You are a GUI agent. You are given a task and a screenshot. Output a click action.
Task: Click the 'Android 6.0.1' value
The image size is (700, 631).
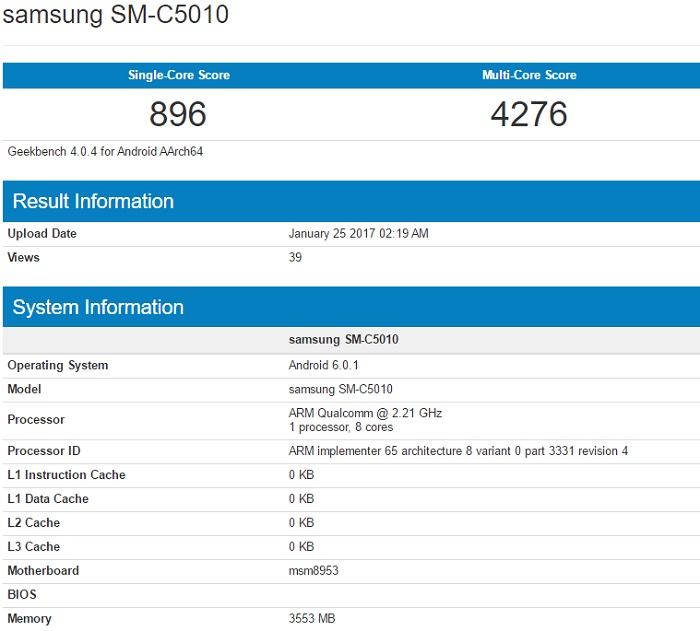(x=324, y=365)
